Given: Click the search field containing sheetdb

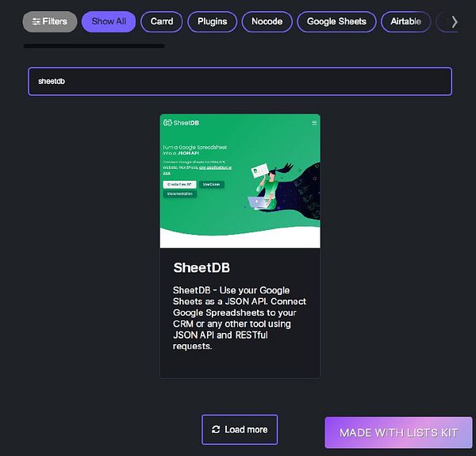Looking at the screenshot, I should point(240,82).
